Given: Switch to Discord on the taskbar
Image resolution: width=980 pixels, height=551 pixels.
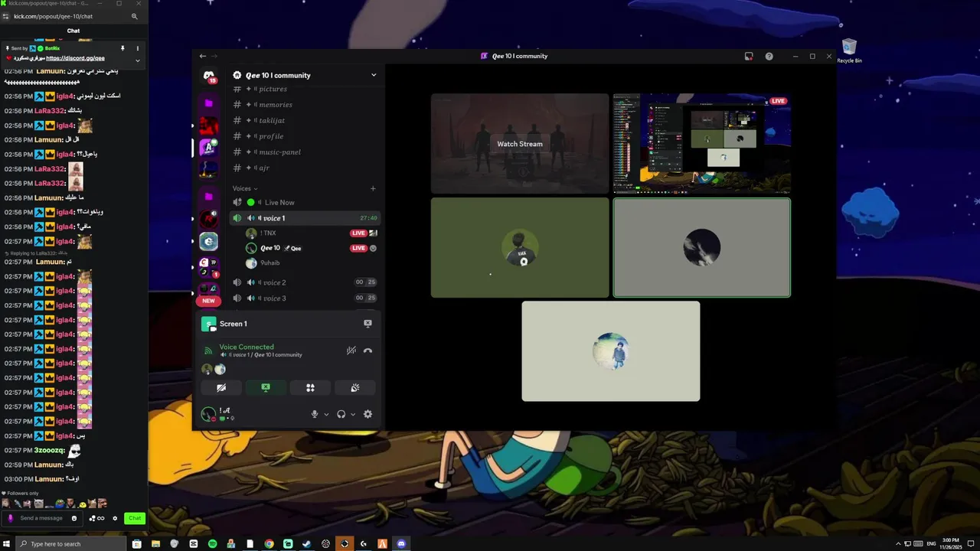Looking at the screenshot, I should click(x=401, y=544).
